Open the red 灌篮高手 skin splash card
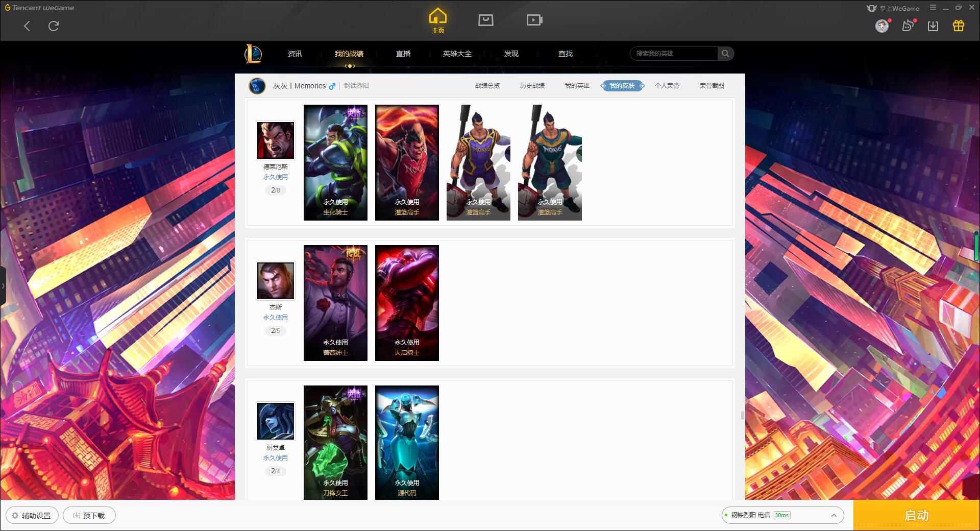The image size is (980, 531). pyautogui.click(x=407, y=162)
